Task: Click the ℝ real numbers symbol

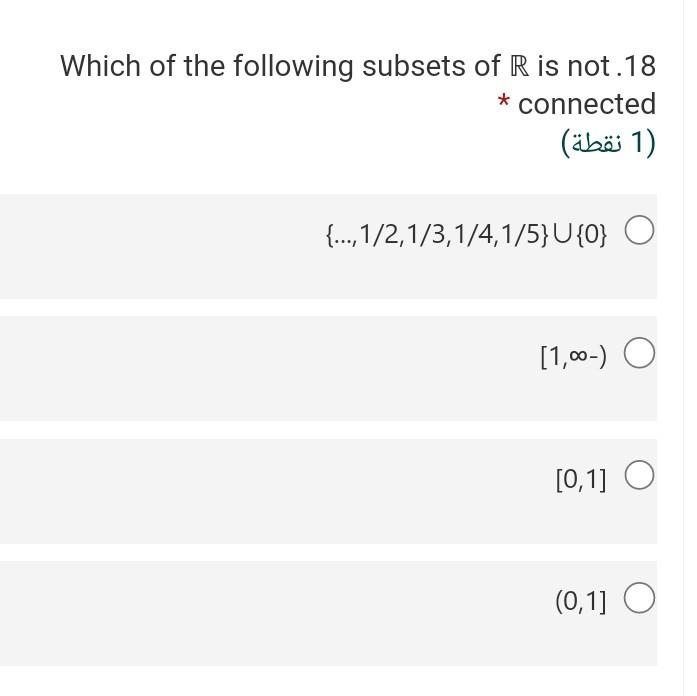Action: [519, 66]
